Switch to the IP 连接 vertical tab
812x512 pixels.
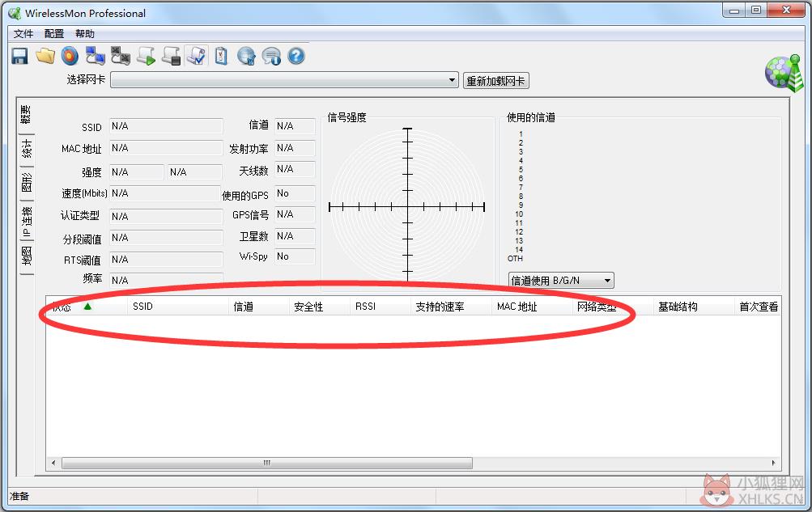click(26, 222)
